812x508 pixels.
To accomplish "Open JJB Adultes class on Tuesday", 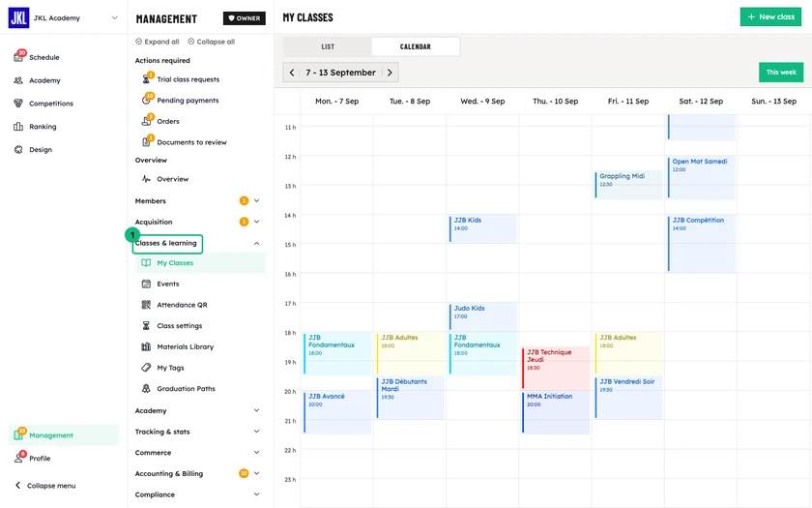I will point(410,353).
